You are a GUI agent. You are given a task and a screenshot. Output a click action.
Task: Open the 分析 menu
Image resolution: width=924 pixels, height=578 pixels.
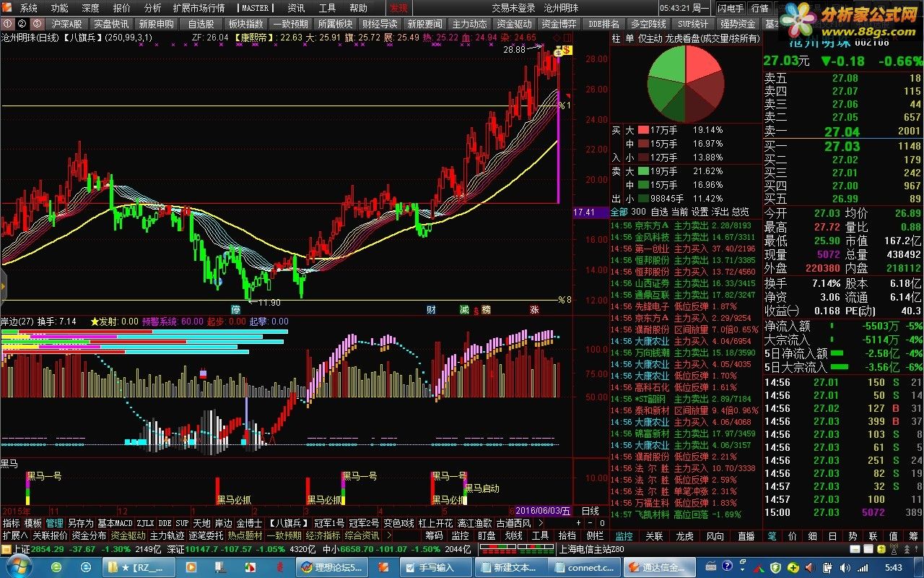pyautogui.click(x=152, y=8)
